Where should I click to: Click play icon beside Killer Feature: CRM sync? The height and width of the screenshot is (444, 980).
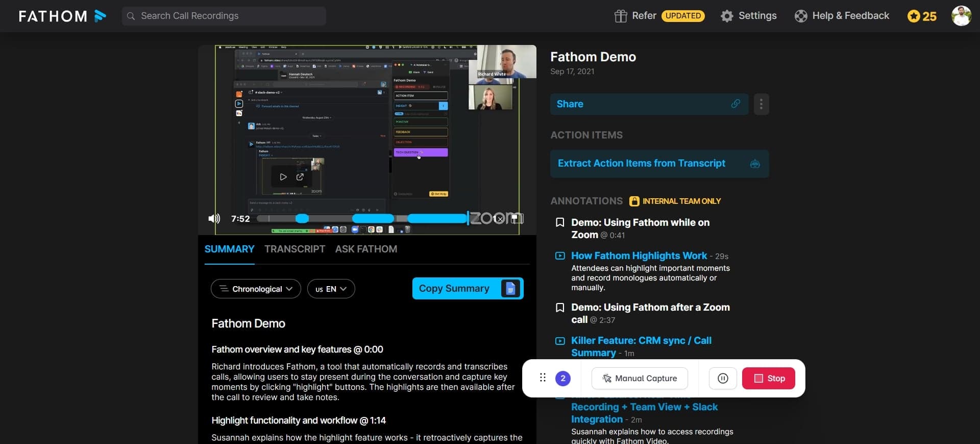tap(560, 341)
